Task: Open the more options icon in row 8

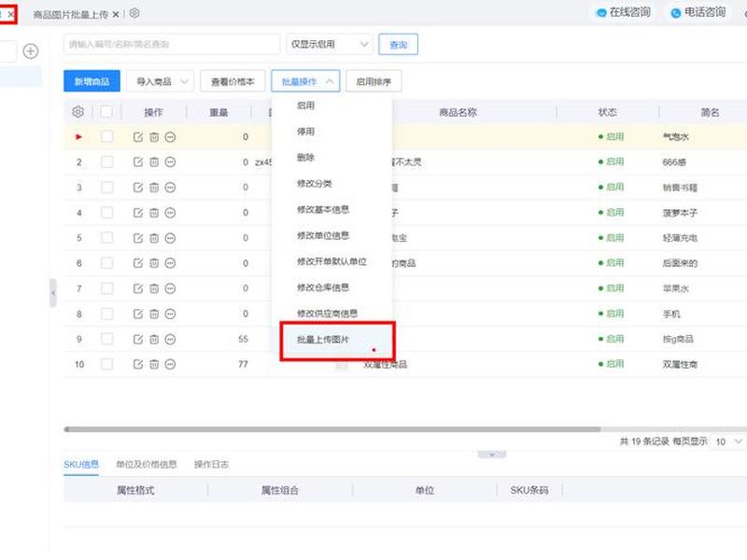Action: pos(170,314)
